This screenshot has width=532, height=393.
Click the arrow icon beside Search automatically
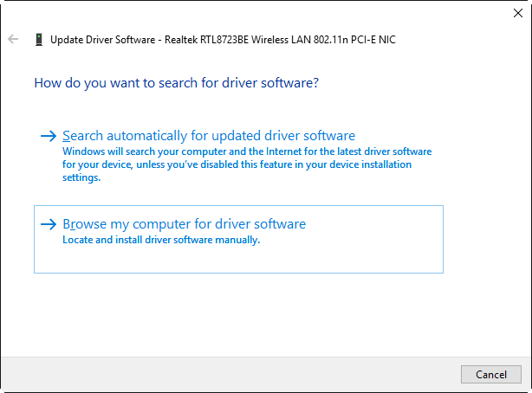pos(49,136)
